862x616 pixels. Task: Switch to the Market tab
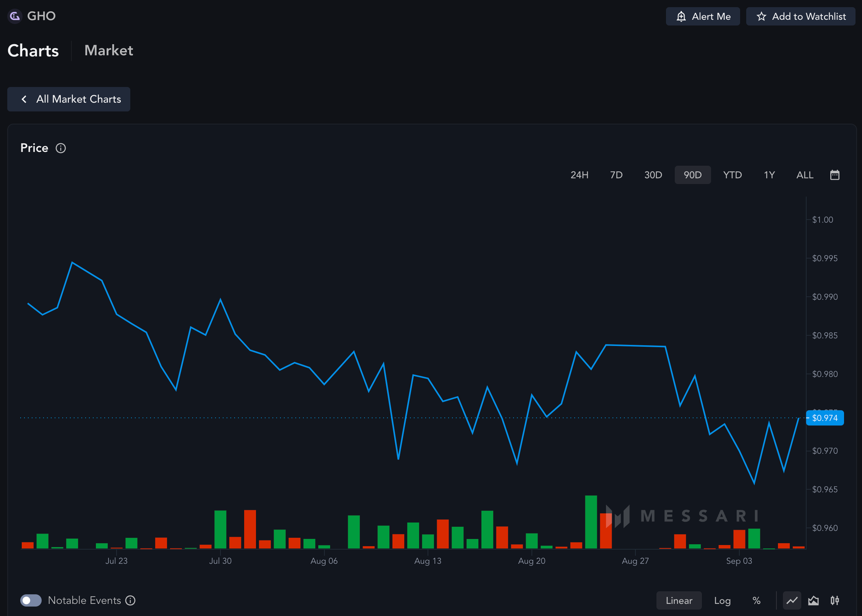108,51
